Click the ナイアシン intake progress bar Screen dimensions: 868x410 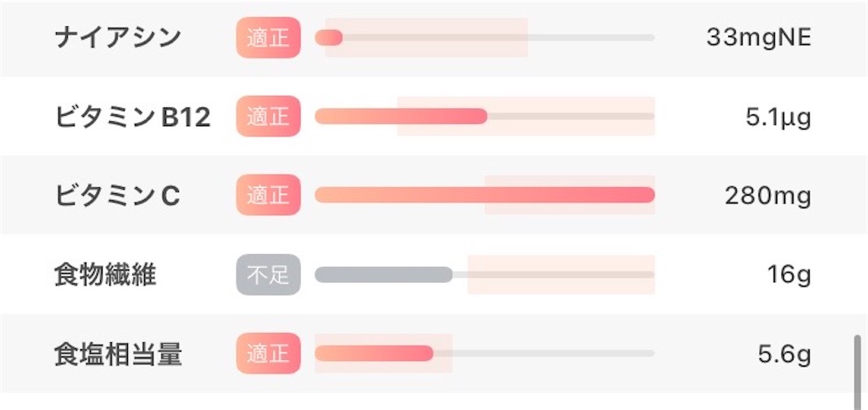coord(485,37)
